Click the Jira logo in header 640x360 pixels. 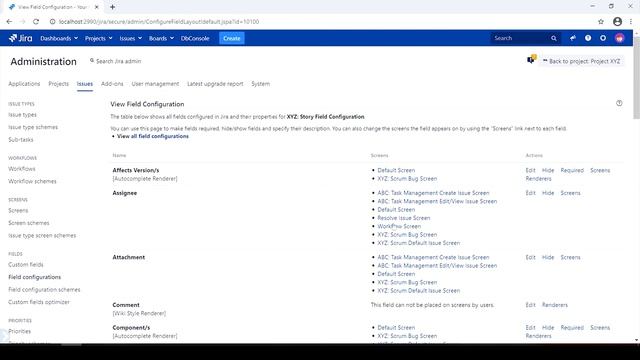click(20, 38)
